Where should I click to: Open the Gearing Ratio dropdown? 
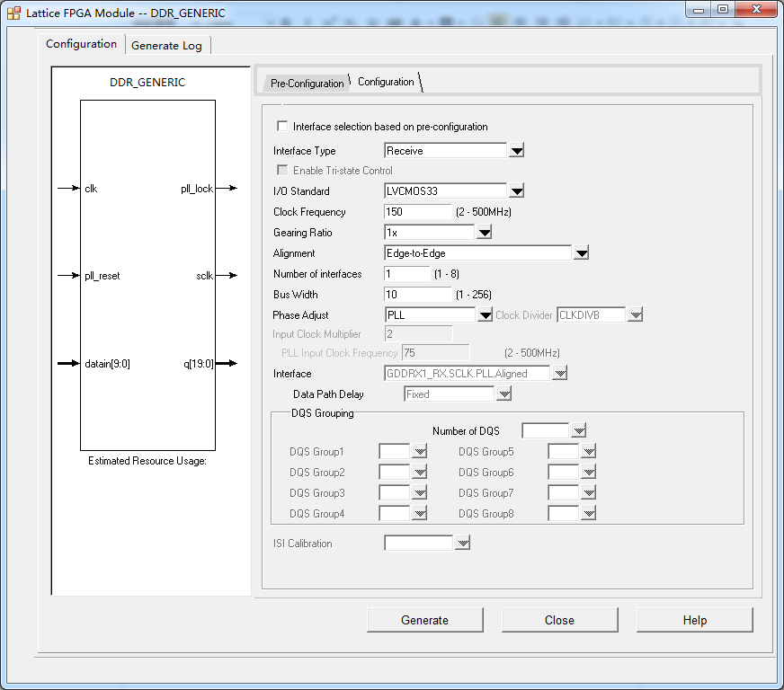point(484,233)
